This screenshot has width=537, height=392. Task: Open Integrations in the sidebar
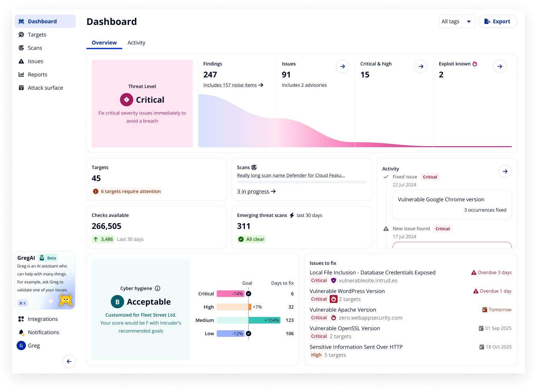pos(43,319)
